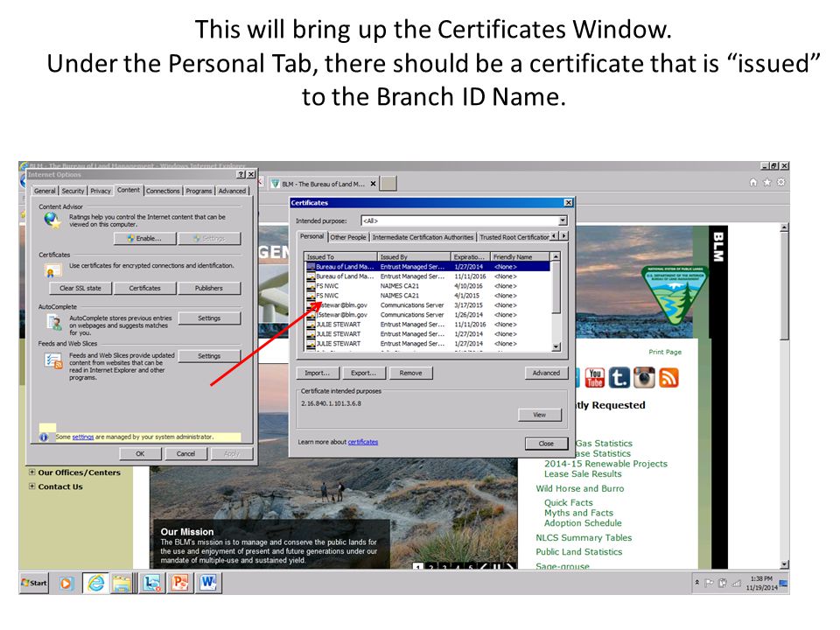840x630 pixels.
Task: Launch PowerPoint from the taskbar
Action: pos(180,583)
